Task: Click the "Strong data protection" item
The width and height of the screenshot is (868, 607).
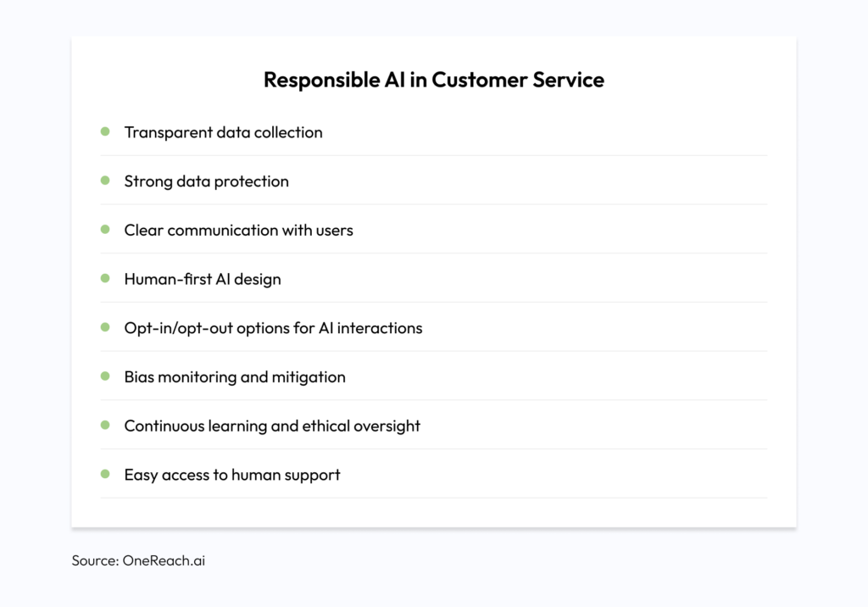Action: [207, 181]
